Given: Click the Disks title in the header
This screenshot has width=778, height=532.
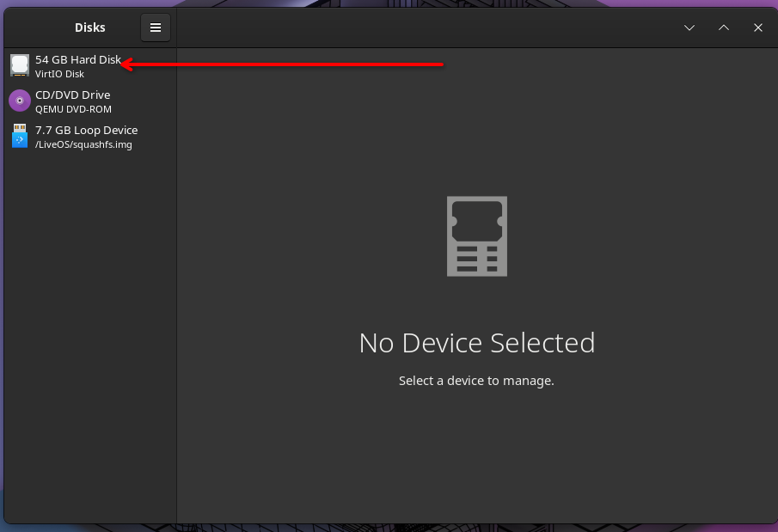Looking at the screenshot, I should (x=90, y=28).
